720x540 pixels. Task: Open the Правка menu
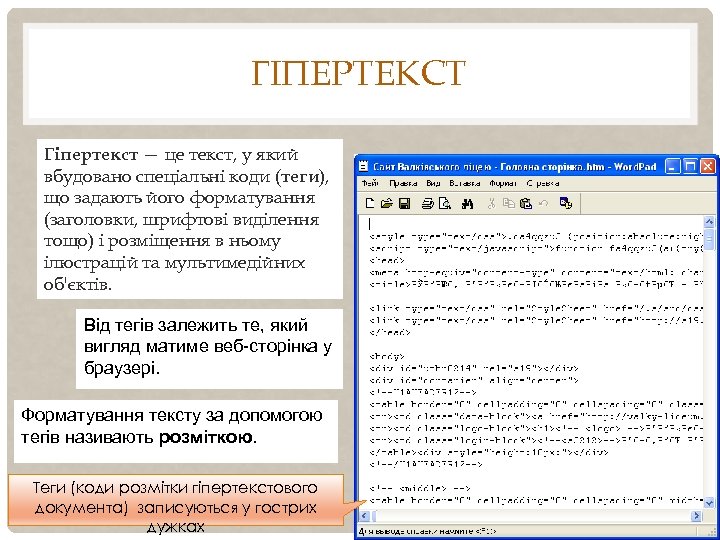[403, 183]
